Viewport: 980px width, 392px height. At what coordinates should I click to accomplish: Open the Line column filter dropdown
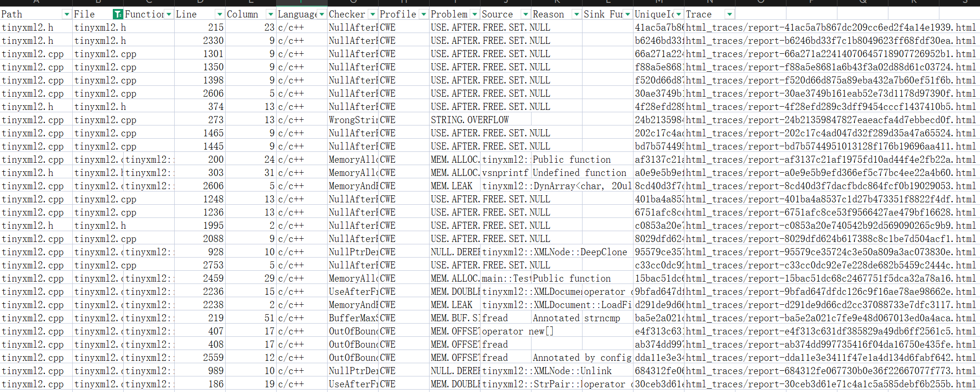click(x=220, y=15)
